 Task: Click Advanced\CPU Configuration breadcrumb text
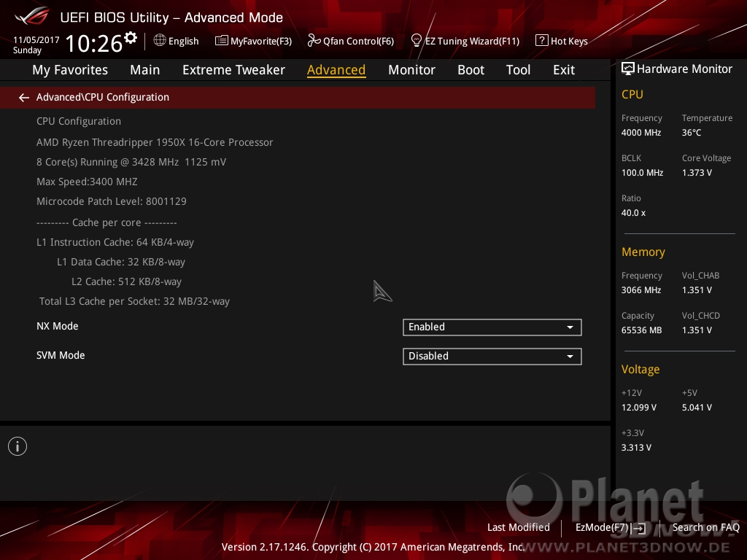coord(103,97)
